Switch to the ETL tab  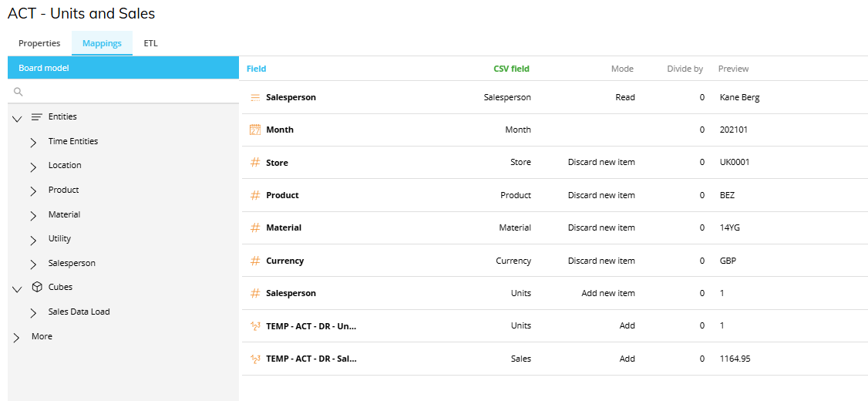tap(150, 43)
